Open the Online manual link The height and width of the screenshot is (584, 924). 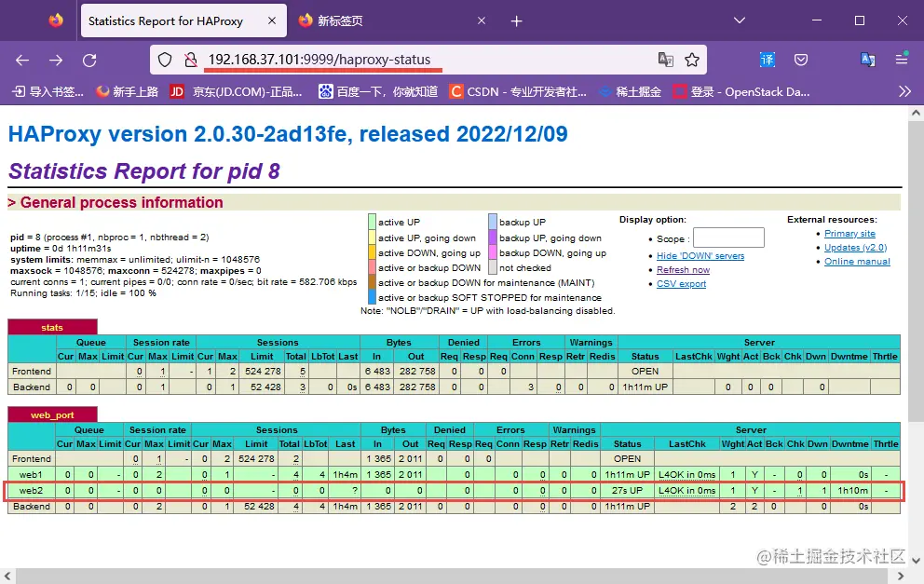(x=857, y=262)
